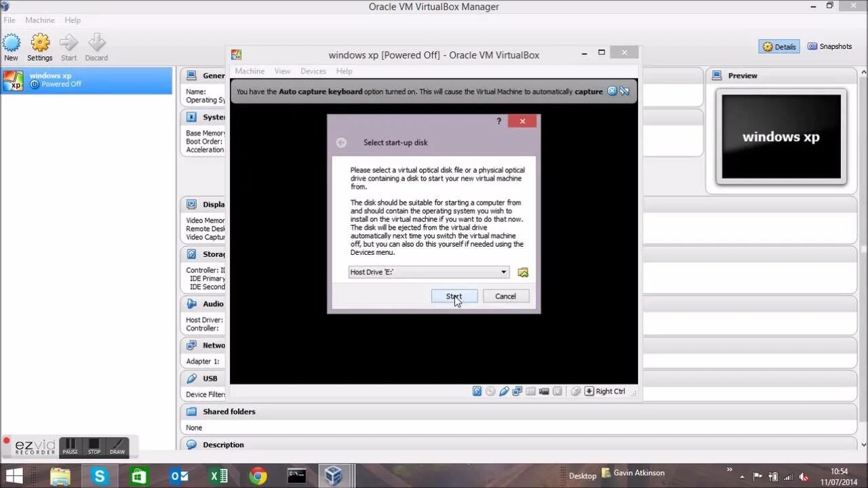Click the Draw button on Ezvid recorder
This screenshot has height=488, width=868.
click(117, 447)
